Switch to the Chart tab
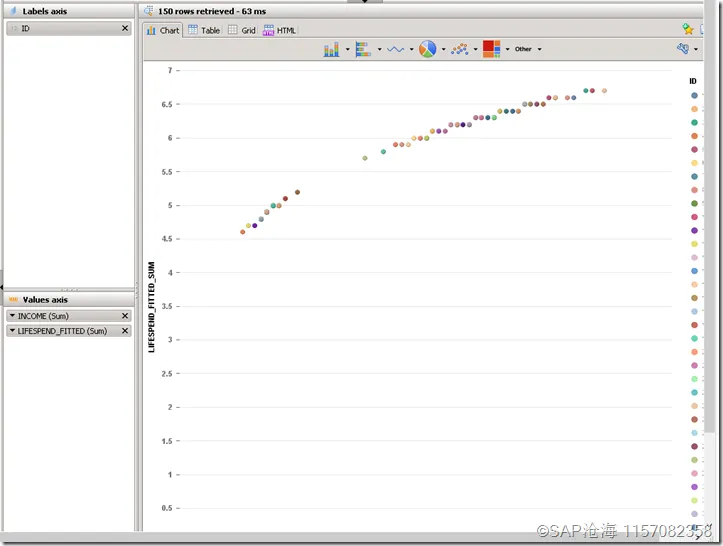The image size is (723, 546). coord(163,30)
